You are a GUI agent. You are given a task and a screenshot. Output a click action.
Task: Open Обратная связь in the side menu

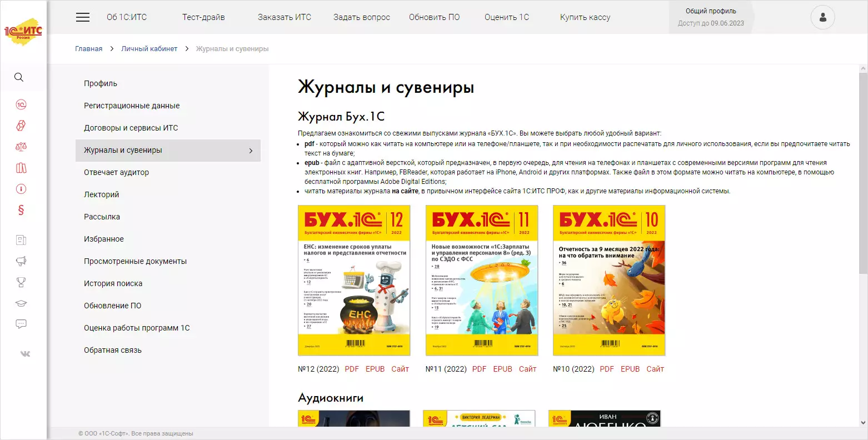(113, 350)
